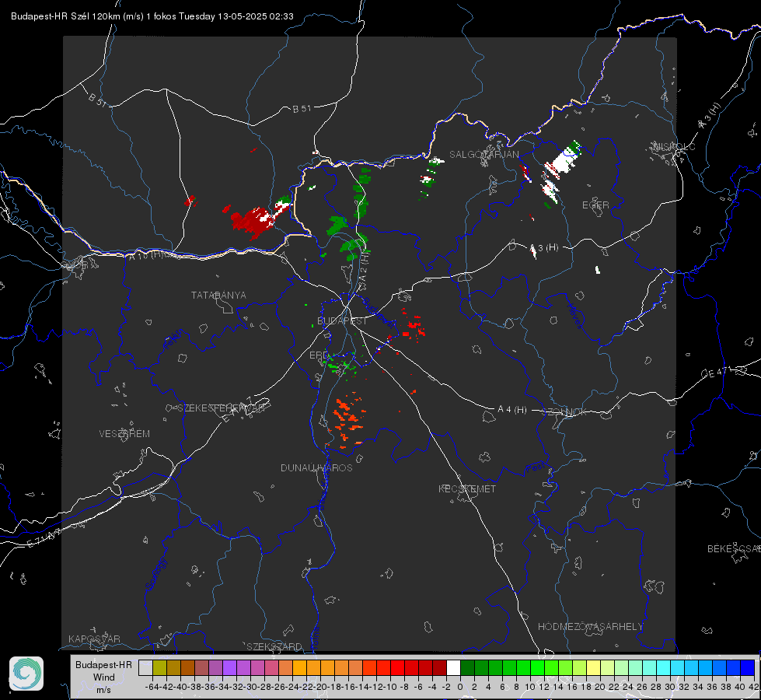This screenshot has width=761, height=700.
Task: Click the BEKESCSABA city label
Action: click(x=734, y=548)
